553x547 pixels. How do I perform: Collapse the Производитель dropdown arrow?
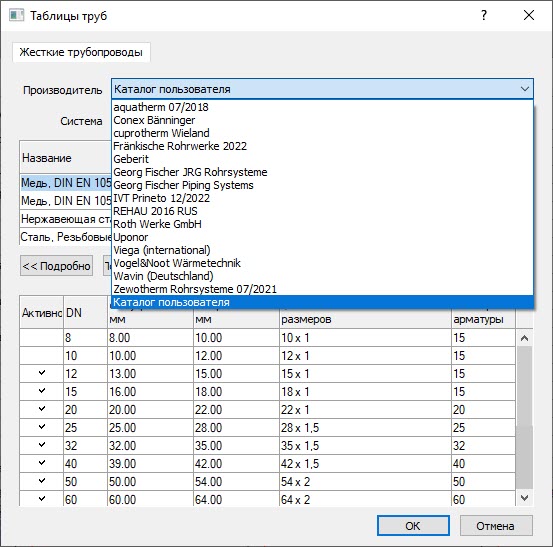click(524, 89)
